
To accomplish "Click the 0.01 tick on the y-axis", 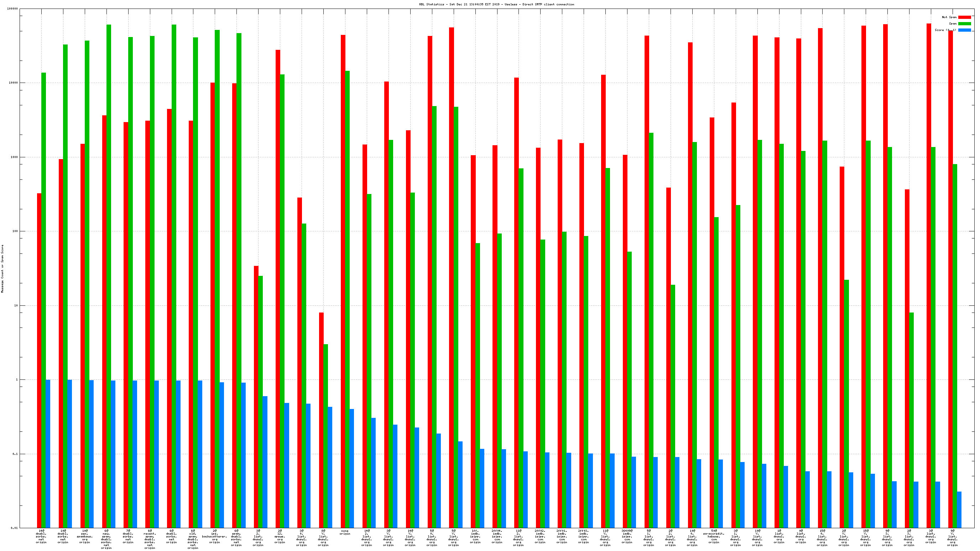I will (14, 528).
